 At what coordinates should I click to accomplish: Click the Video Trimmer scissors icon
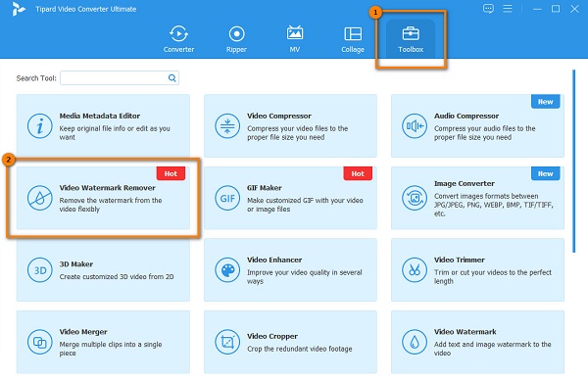[415, 270]
